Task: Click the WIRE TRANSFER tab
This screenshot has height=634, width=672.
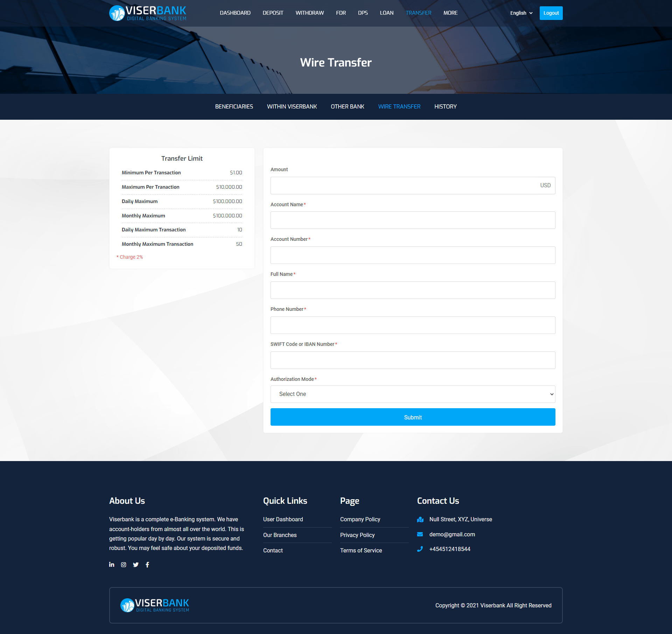Action: [399, 107]
